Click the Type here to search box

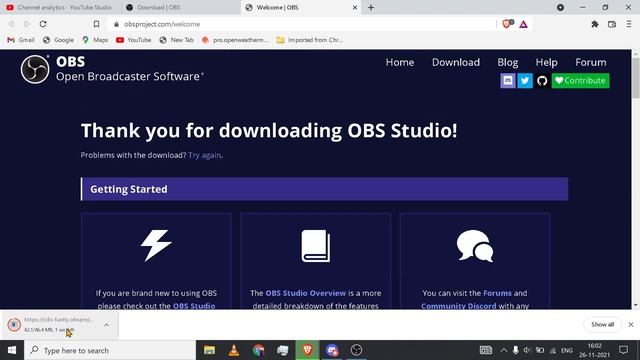110,350
